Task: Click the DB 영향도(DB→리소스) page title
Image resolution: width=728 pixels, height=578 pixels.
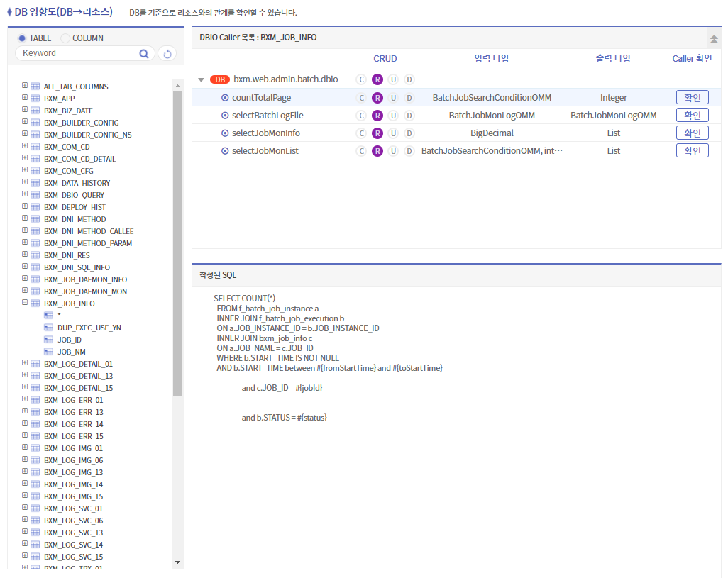Action: pyautogui.click(x=64, y=11)
